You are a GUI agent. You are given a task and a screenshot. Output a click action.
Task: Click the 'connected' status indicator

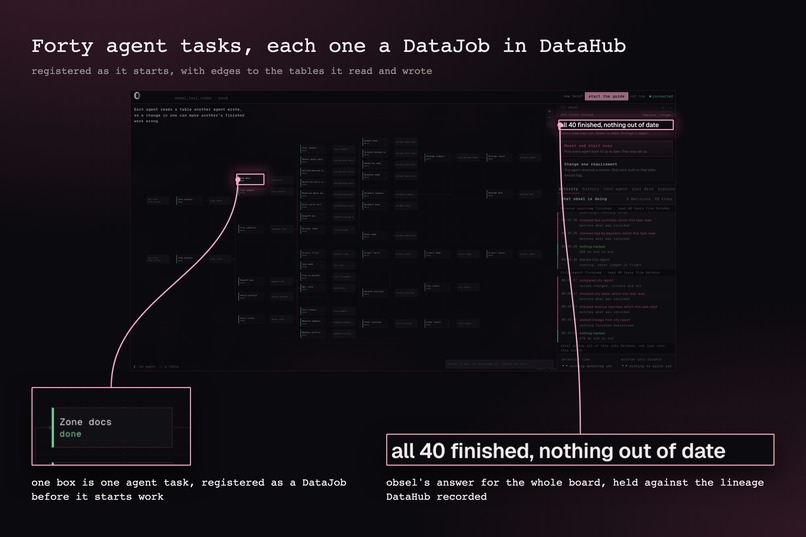pos(661,96)
